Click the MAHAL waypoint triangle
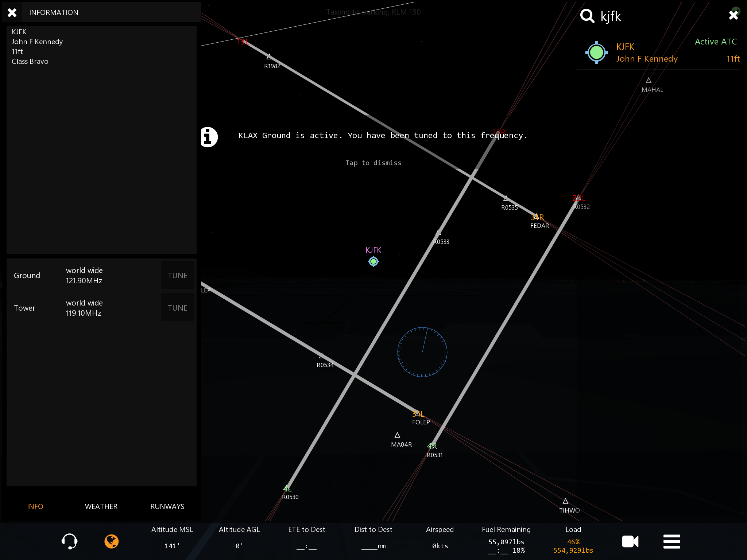The width and height of the screenshot is (747, 560). 649,81
